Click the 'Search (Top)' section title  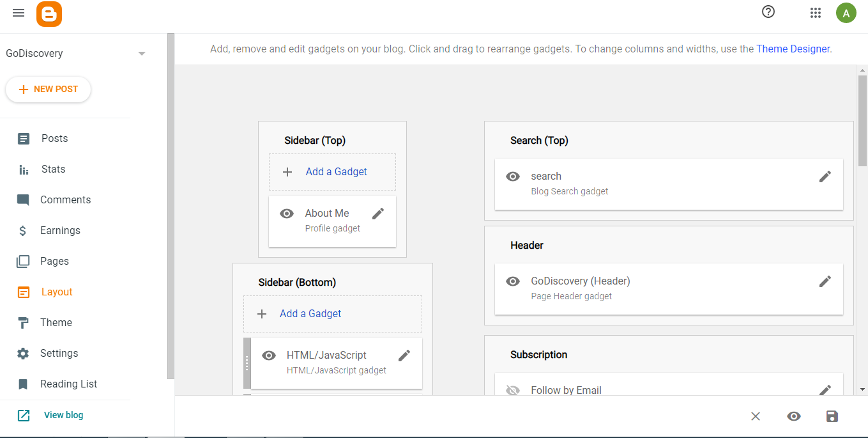[539, 141]
